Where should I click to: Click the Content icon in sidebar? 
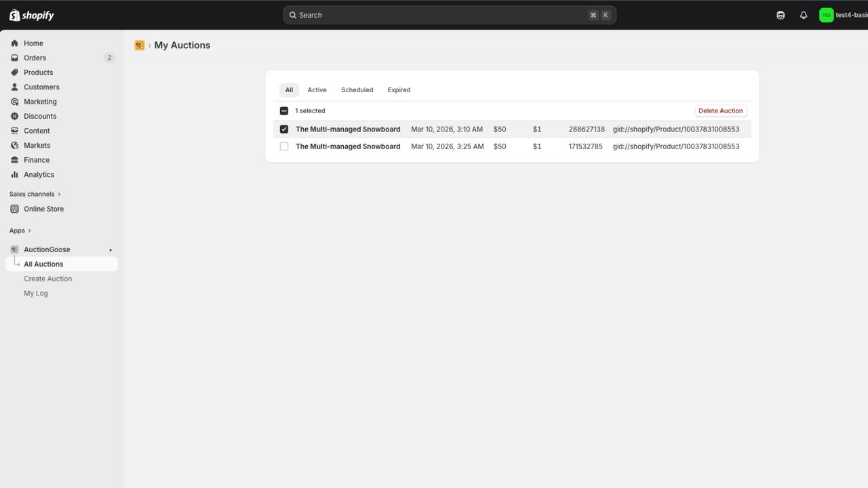pos(15,131)
